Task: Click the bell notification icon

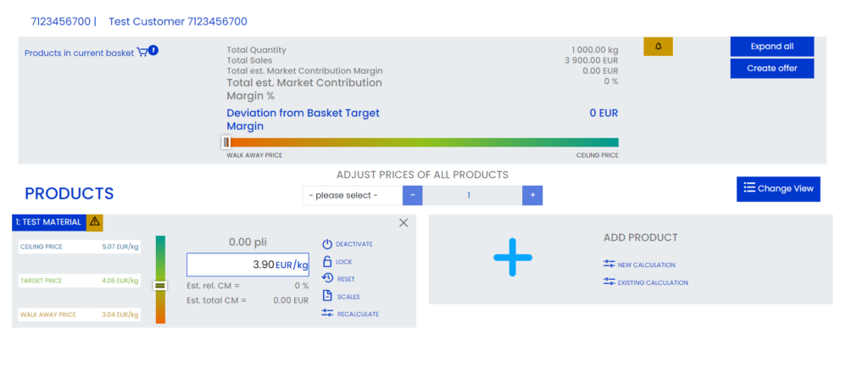Action: point(658,47)
